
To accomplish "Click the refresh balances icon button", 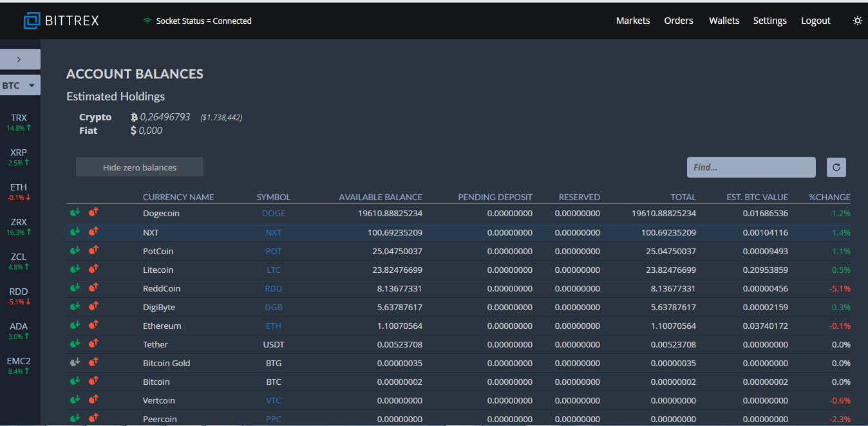I will [836, 167].
